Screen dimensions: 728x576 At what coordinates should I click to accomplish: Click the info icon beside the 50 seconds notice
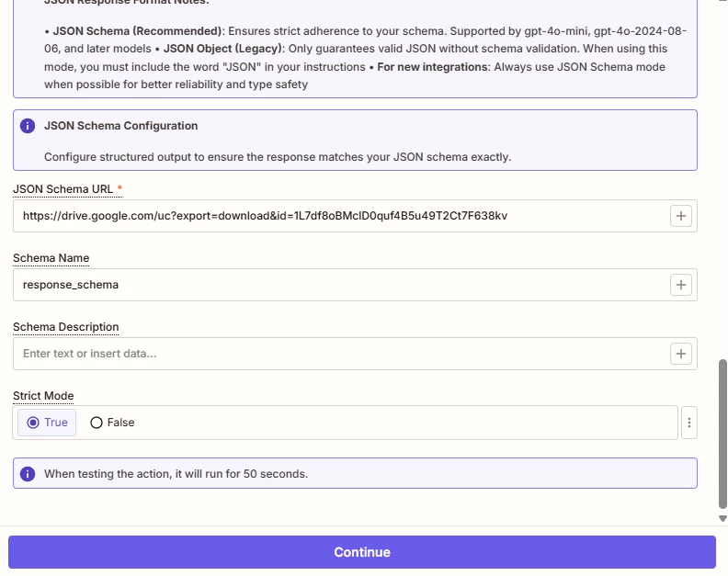28,474
